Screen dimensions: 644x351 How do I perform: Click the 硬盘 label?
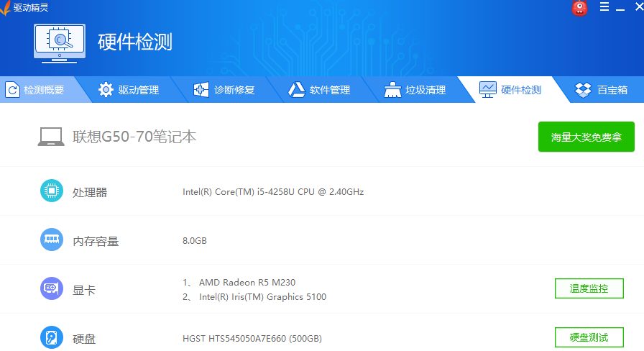pyautogui.click(x=84, y=339)
